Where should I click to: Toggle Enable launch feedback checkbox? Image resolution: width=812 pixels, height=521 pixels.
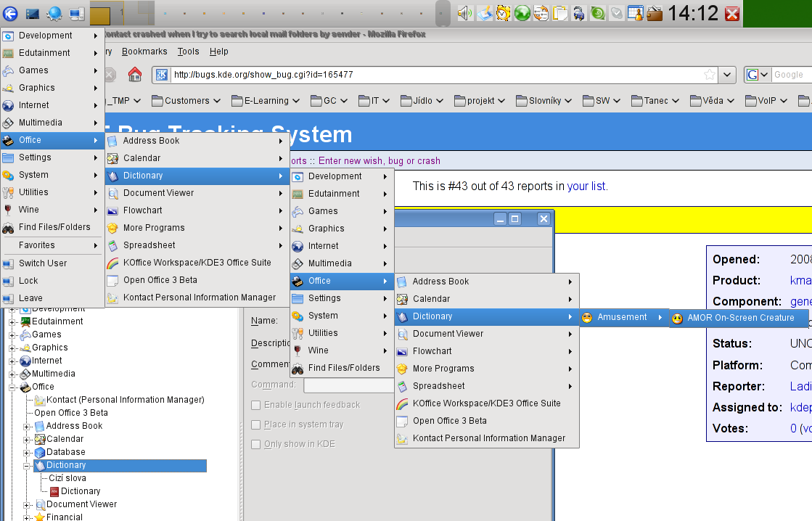[x=256, y=405]
